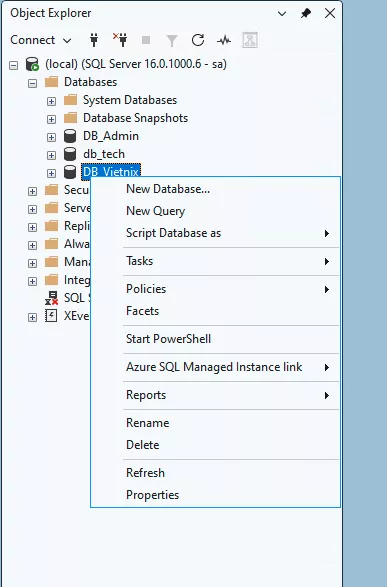Viewport: 387px width, 587px height.
Task: Click the Stop square icon in toolbar
Action: [146, 40]
